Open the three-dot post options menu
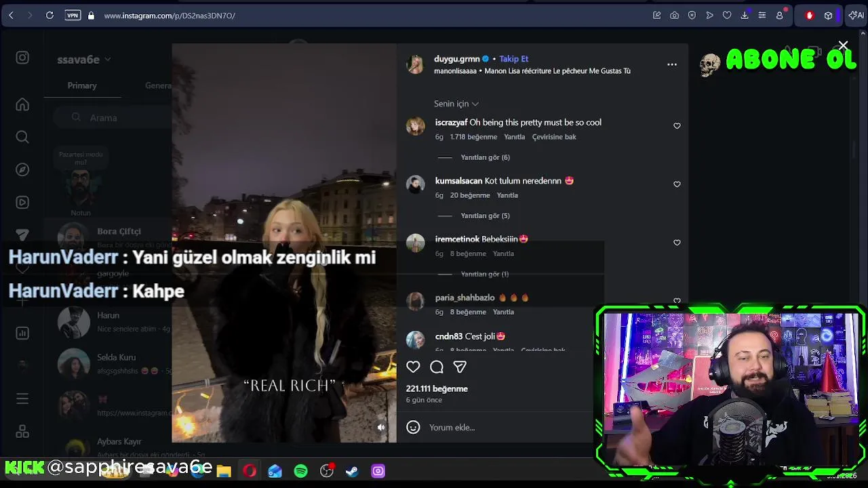Viewport: 868px width, 488px height. click(672, 64)
